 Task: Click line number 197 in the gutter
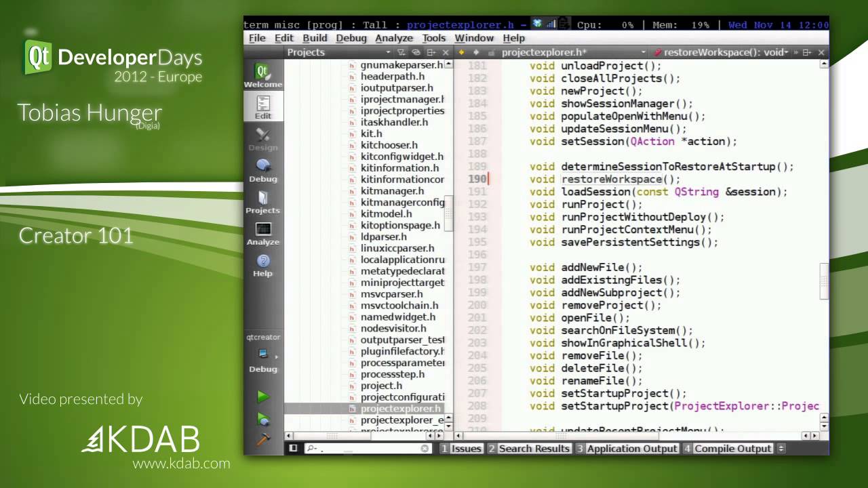click(477, 267)
